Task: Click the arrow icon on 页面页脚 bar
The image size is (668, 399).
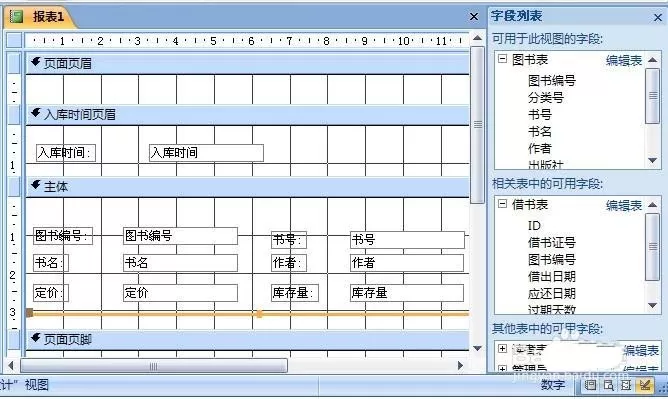Action: coord(36,338)
